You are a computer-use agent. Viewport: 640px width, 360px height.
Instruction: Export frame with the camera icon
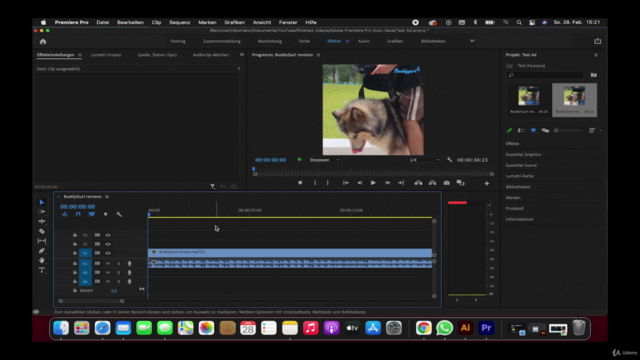(447, 183)
